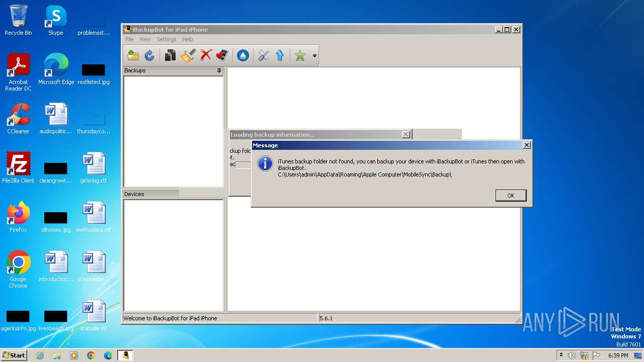This screenshot has width=644, height=362.
Task: Click the cleaning brush toolbar icon
Action: tap(188, 55)
